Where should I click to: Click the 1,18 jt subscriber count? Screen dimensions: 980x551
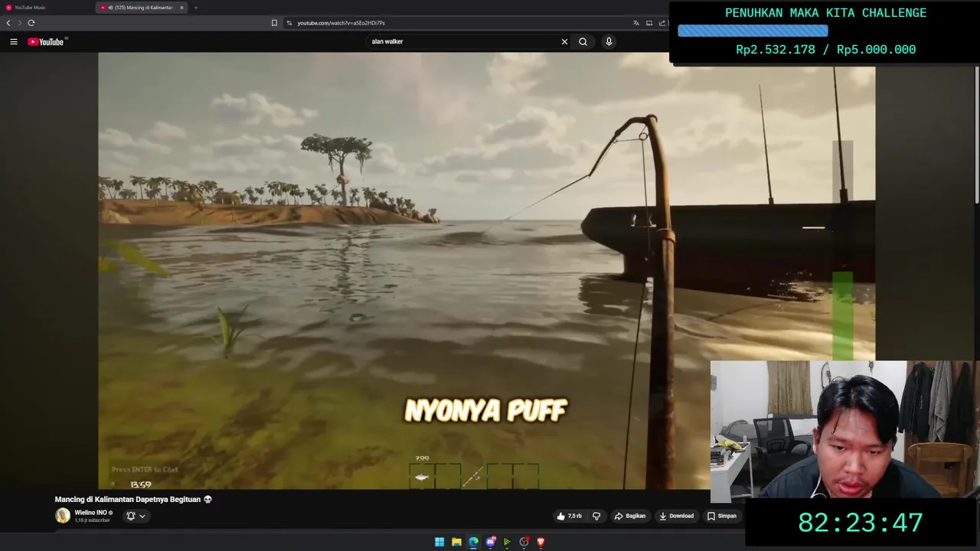point(92,520)
